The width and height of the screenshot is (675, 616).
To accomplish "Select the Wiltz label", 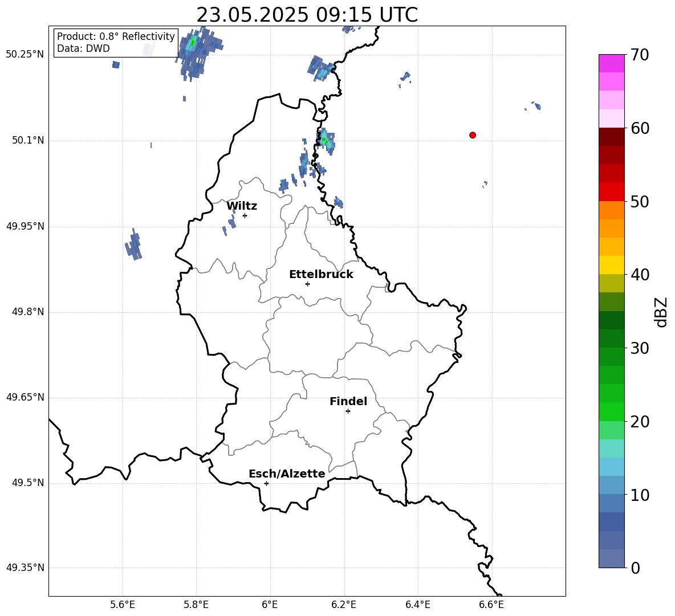I will (x=242, y=206).
